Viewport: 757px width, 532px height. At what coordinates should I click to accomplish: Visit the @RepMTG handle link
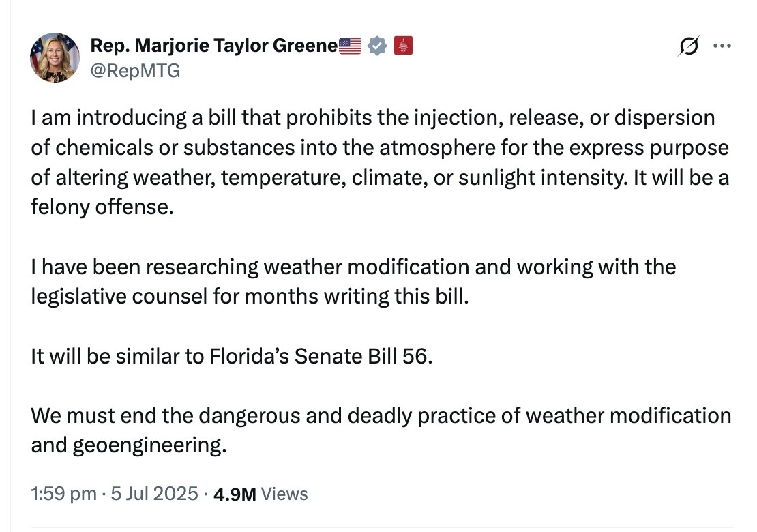135,70
